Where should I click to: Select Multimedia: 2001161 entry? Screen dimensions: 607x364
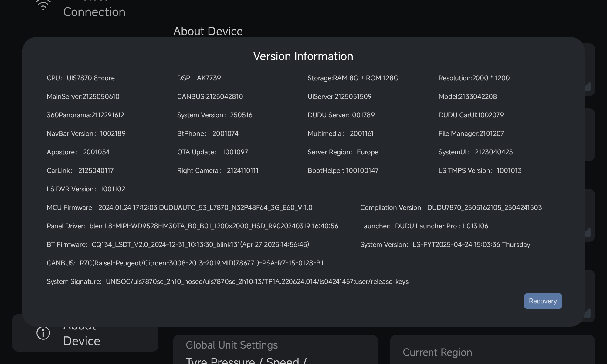[341, 133]
